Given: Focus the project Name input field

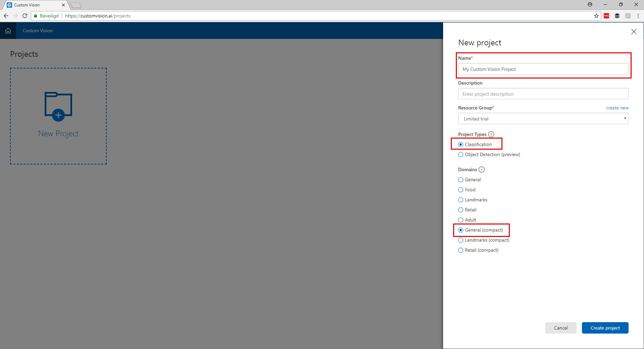Looking at the screenshot, I should coord(543,69).
